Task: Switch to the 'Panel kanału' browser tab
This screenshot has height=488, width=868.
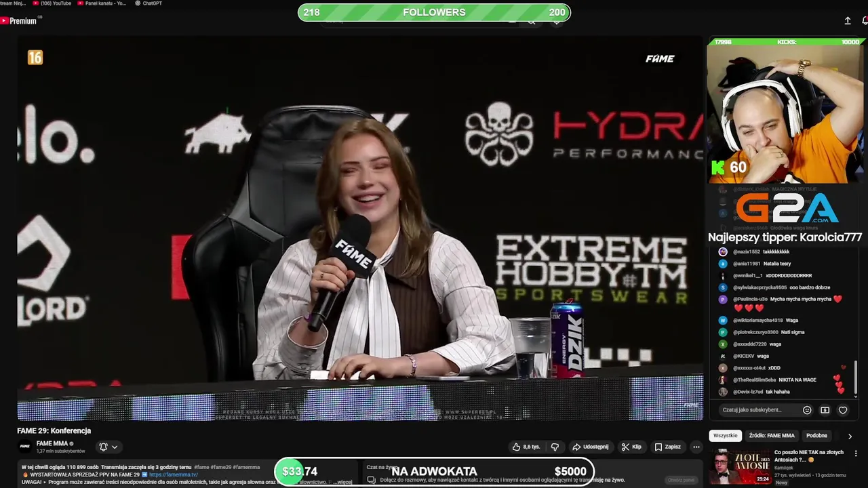Action: pyautogui.click(x=101, y=3)
